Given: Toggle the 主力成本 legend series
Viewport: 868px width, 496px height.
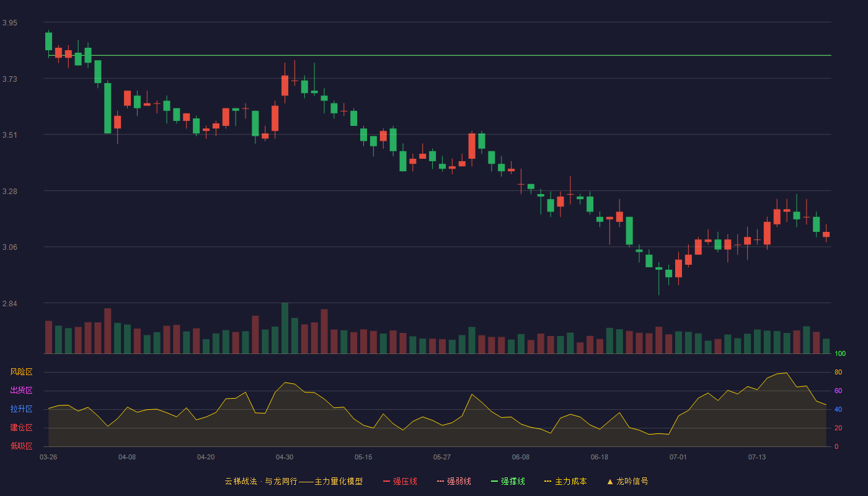Looking at the screenshot, I should (565, 481).
